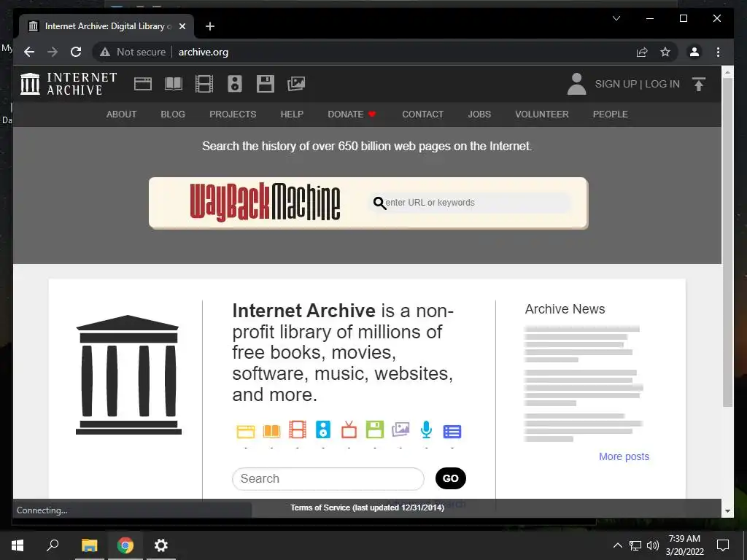Image resolution: width=747 pixels, height=560 pixels.
Task: Open the ABOUT menu item
Action: (122, 114)
